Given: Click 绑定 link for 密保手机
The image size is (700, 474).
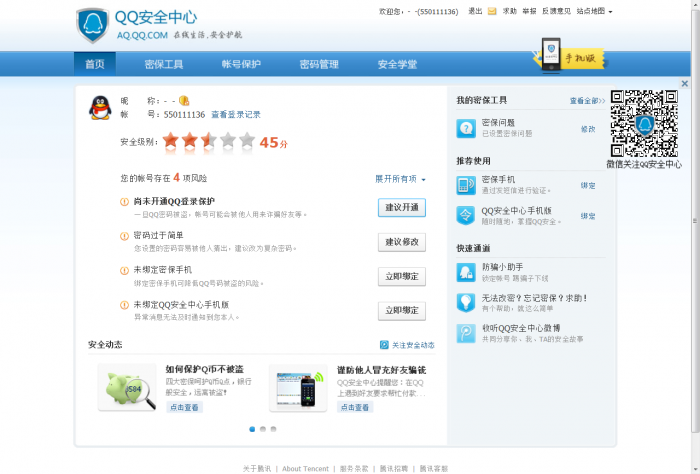Looking at the screenshot, I should click(x=588, y=186).
